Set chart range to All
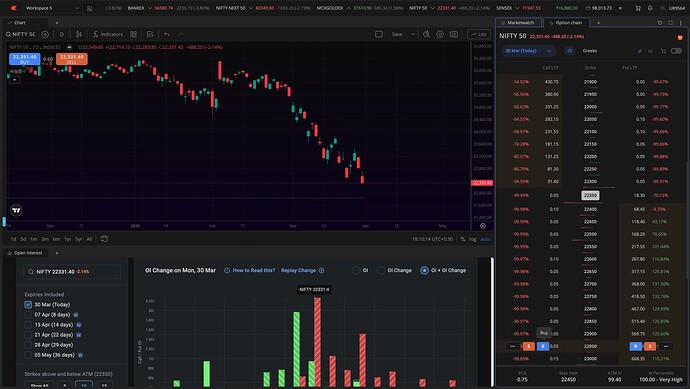 point(89,239)
